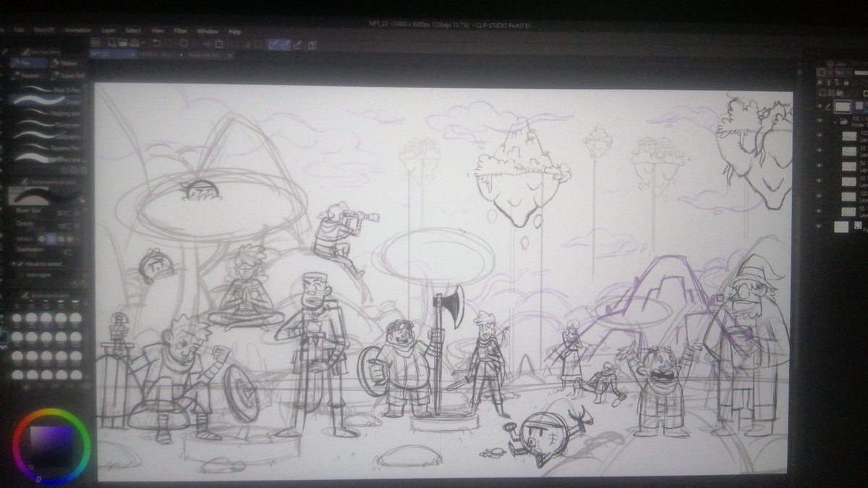The height and width of the screenshot is (488, 868).
Task: Click the rightmost command bar icon
Action: pos(312,45)
